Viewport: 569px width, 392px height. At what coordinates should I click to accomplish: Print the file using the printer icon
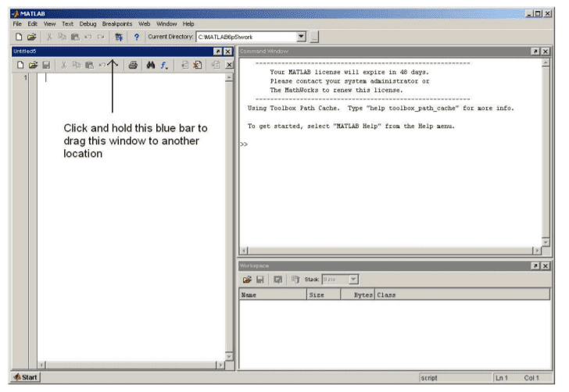pos(133,65)
